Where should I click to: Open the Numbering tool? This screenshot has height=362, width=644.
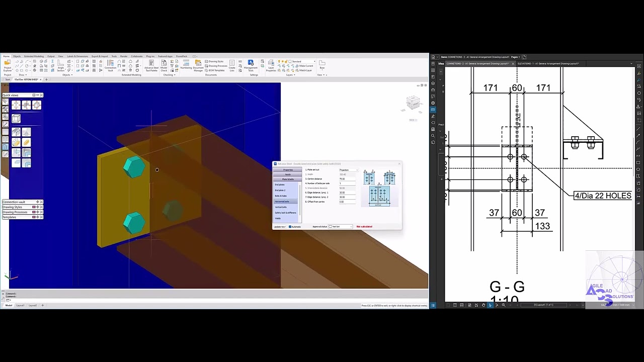[x=186, y=65]
